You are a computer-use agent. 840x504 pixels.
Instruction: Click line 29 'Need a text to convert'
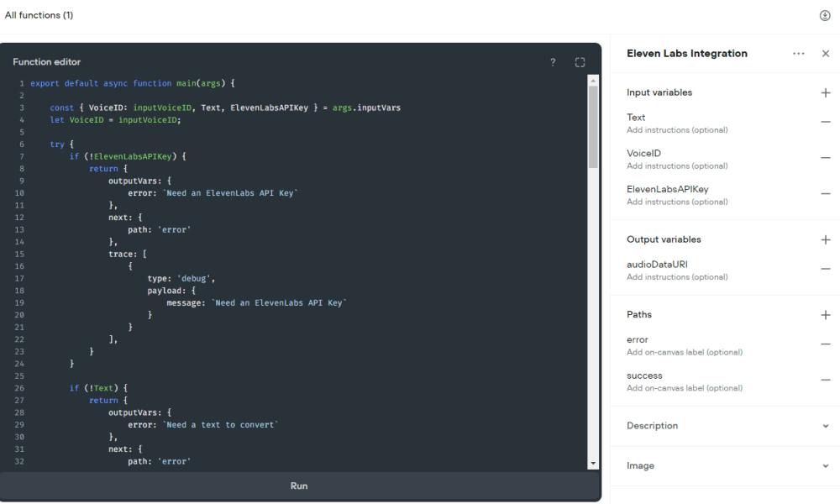pyautogui.click(x=203, y=425)
